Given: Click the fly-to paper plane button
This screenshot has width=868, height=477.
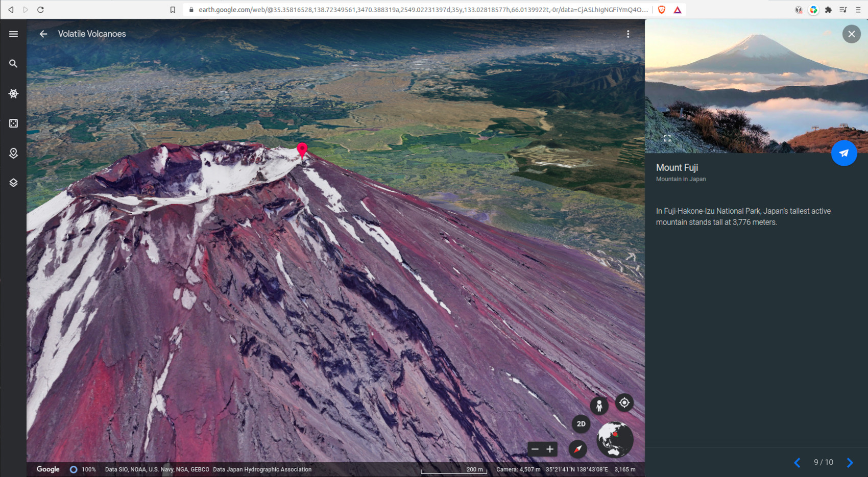Looking at the screenshot, I should [x=843, y=153].
